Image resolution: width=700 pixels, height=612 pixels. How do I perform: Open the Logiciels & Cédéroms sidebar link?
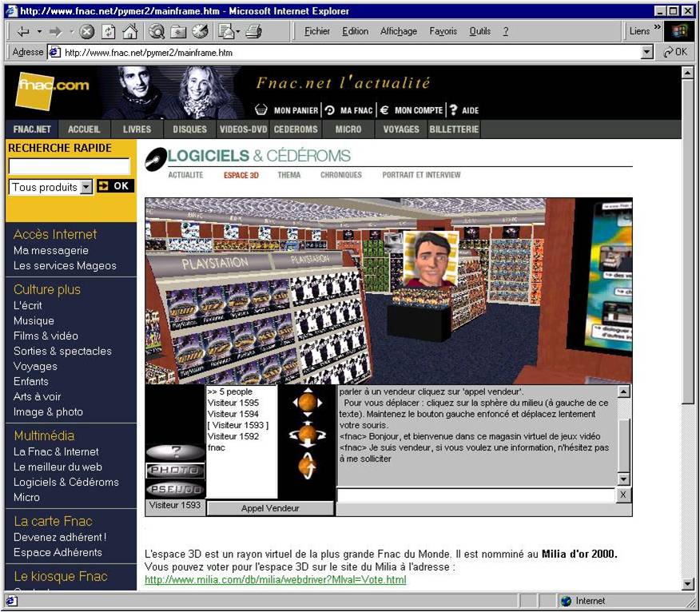(x=66, y=482)
